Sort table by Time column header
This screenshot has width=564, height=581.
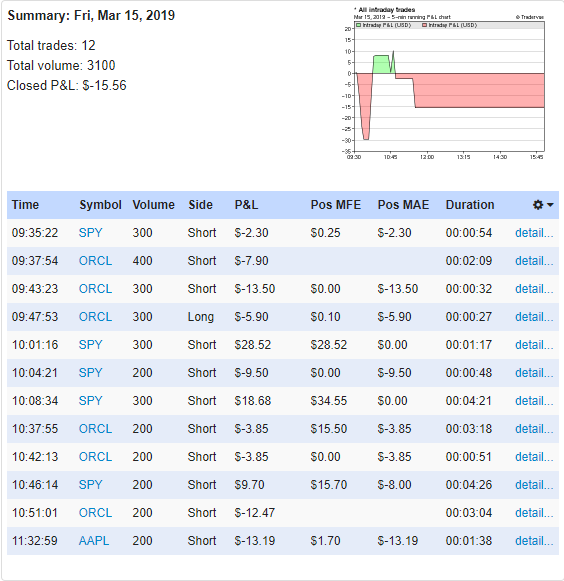25,205
